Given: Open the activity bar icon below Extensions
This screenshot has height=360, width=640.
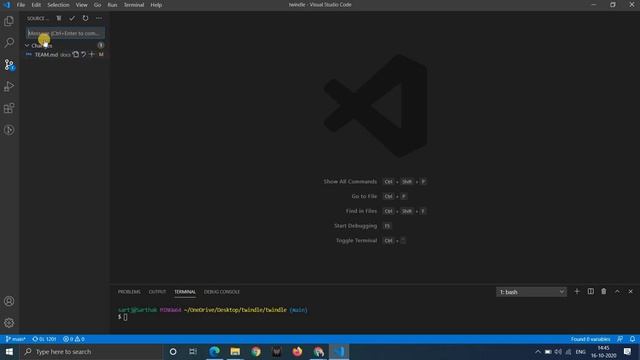Looking at the screenshot, I should point(9,130).
